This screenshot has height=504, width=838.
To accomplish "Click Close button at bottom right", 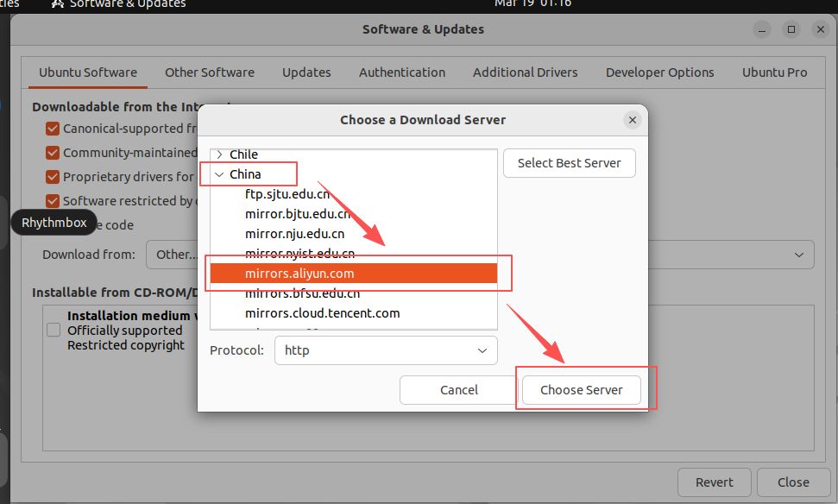I will point(793,482).
